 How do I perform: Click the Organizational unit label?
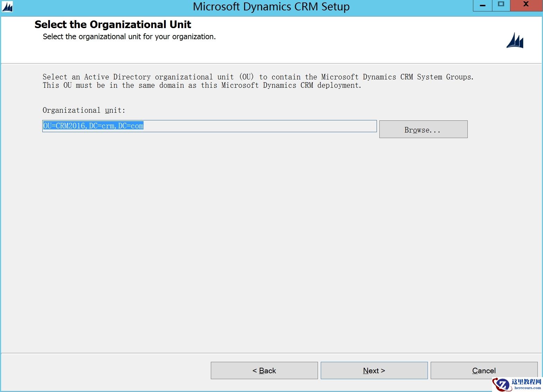[x=83, y=110]
